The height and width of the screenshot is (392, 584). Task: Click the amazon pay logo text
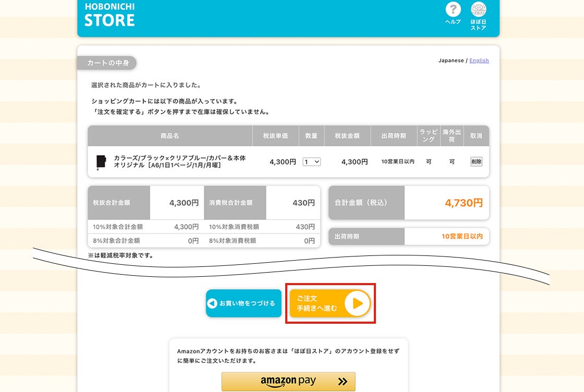tap(288, 381)
